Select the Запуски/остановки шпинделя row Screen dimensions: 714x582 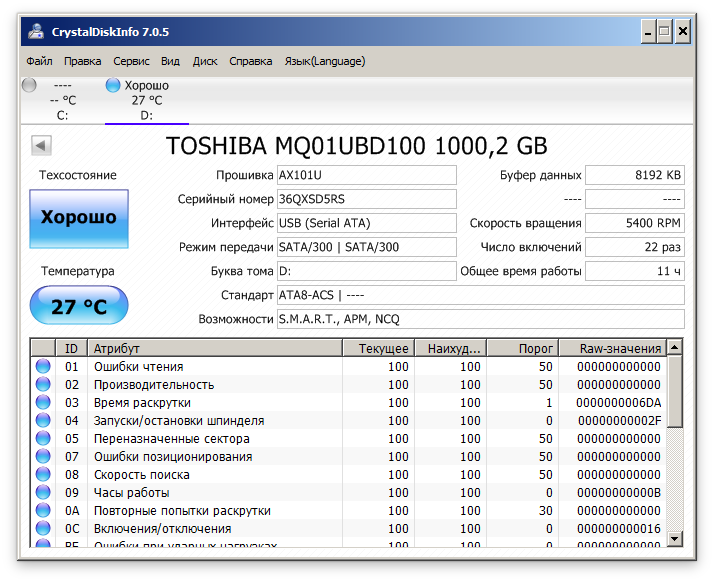[x=348, y=420]
